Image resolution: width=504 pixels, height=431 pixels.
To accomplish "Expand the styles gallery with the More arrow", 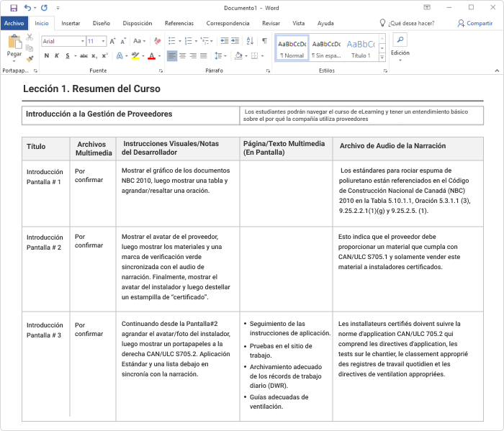I will pyautogui.click(x=382, y=57).
